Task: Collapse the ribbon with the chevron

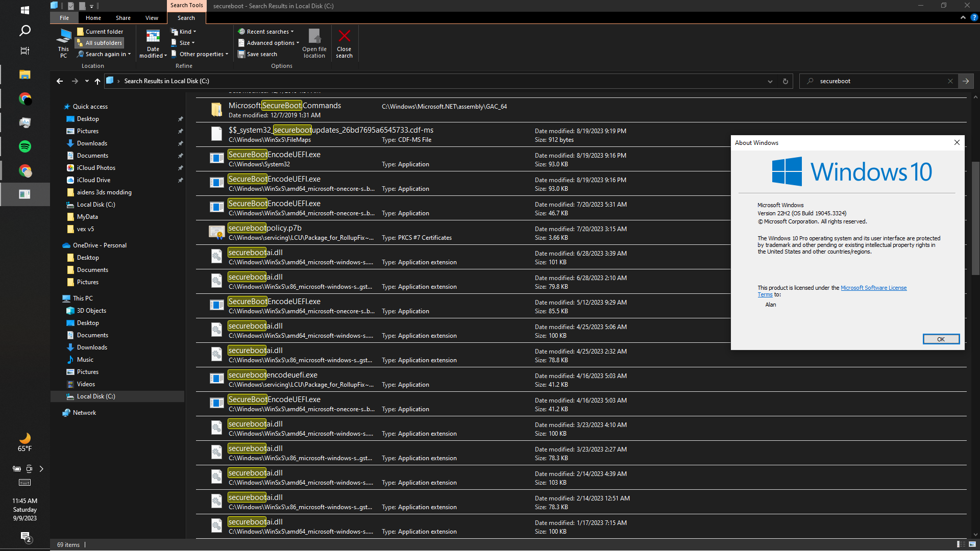Action: click(x=963, y=17)
